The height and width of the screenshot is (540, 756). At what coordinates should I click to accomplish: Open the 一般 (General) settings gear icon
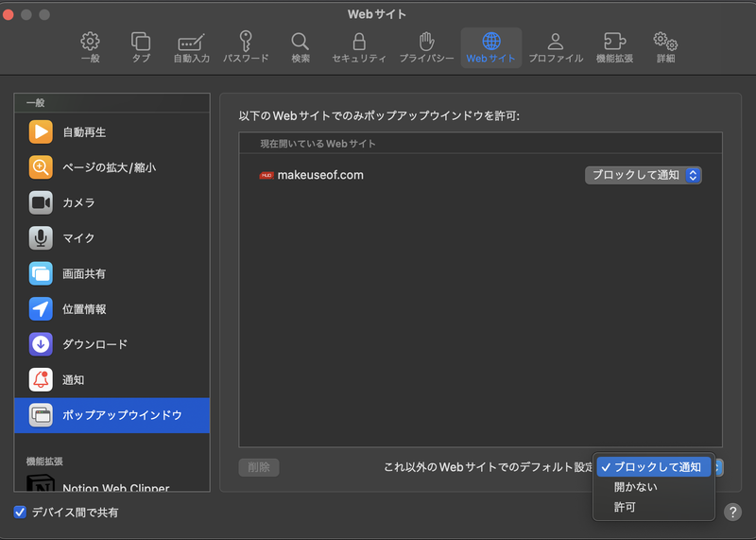(90, 48)
